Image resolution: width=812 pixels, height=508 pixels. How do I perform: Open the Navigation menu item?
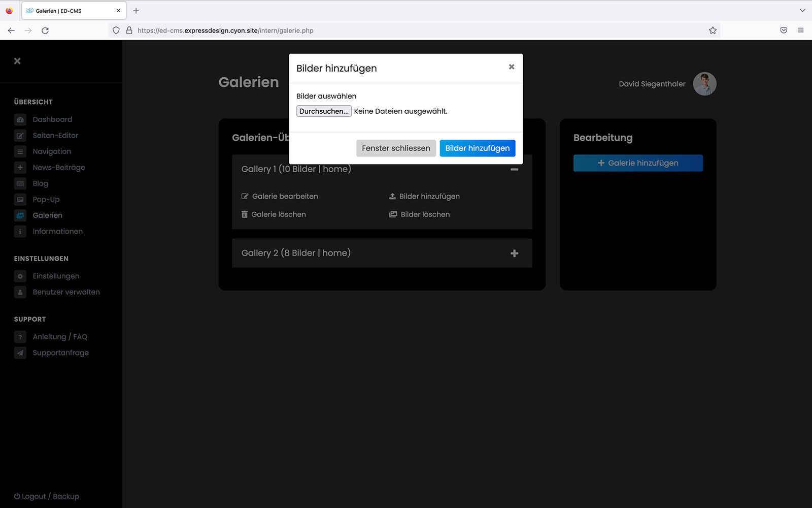52,151
